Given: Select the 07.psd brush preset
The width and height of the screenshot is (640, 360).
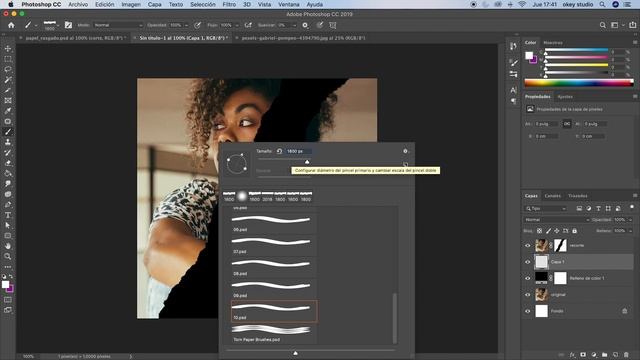Looking at the screenshot, I should [273, 246].
